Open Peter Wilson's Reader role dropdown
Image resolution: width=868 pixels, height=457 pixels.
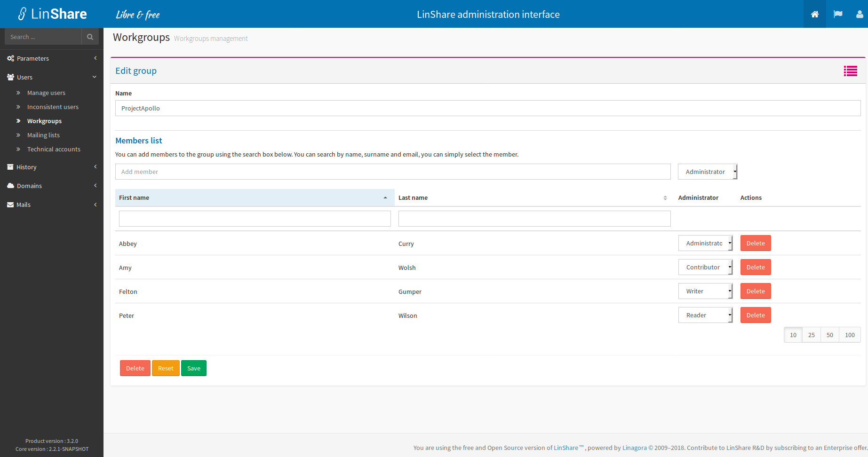pos(706,315)
